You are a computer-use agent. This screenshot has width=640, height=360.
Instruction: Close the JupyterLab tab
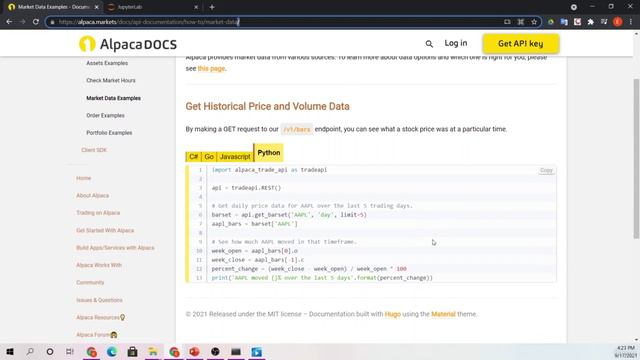pyautogui.click(x=196, y=7)
